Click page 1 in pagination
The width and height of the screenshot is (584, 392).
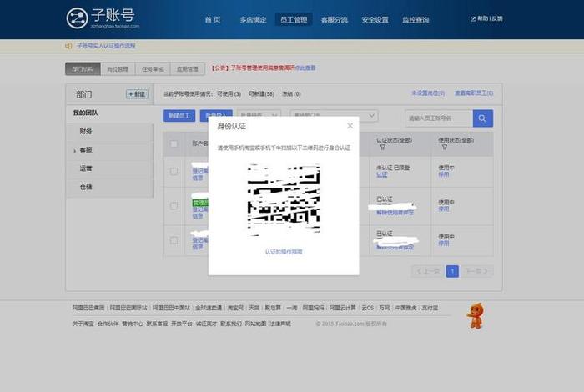pos(452,271)
